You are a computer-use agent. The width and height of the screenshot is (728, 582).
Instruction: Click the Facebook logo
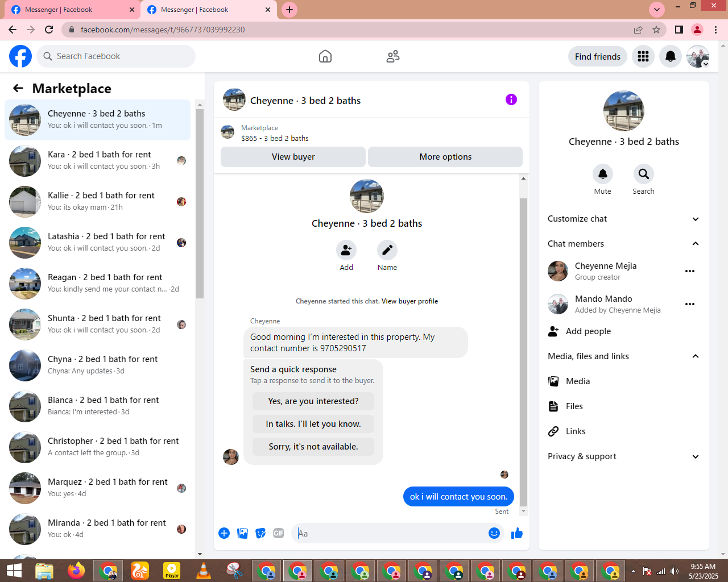(20, 56)
